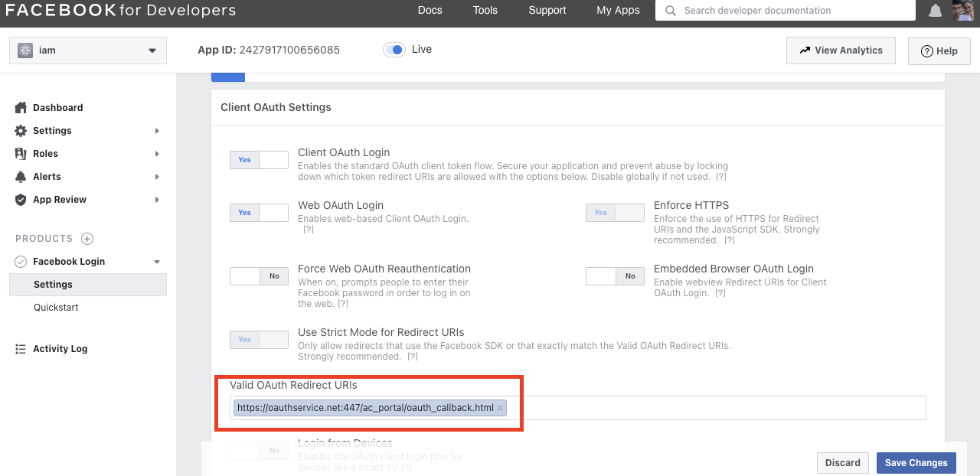Toggle Client OAuth Login switch
Viewport: 980px width, 476px height.
[259, 160]
